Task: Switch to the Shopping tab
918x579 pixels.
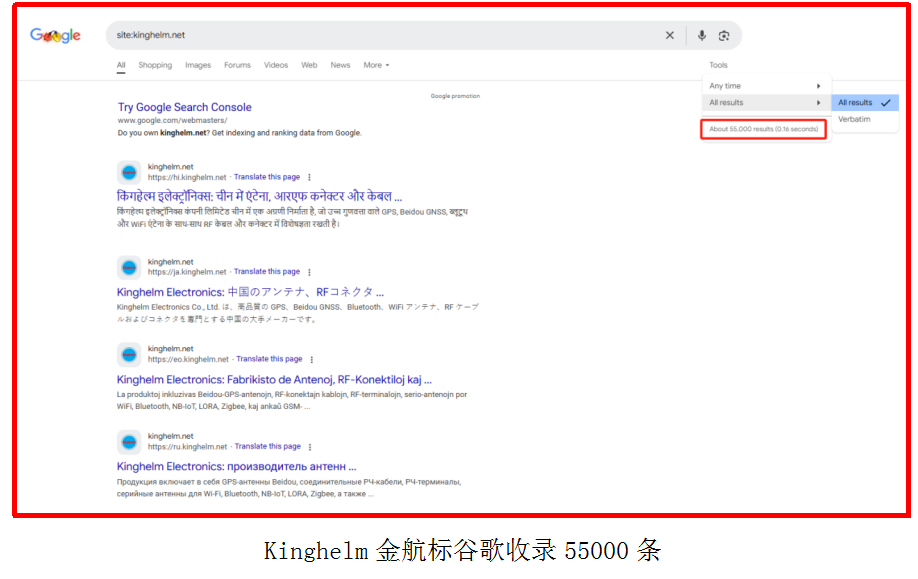Action: coord(155,65)
